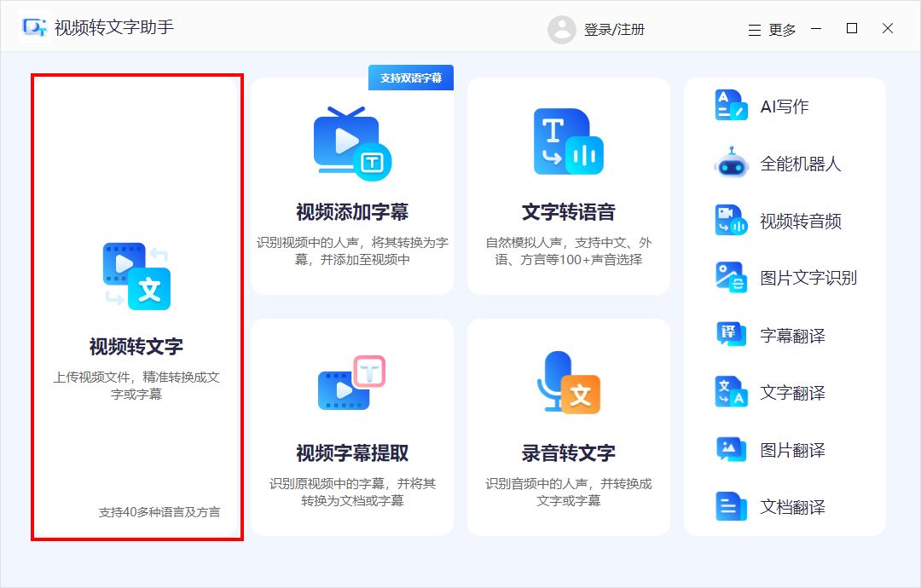This screenshot has width=921, height=588.
Task: Click the 录音转文字 heading
Action: point(568,453)
